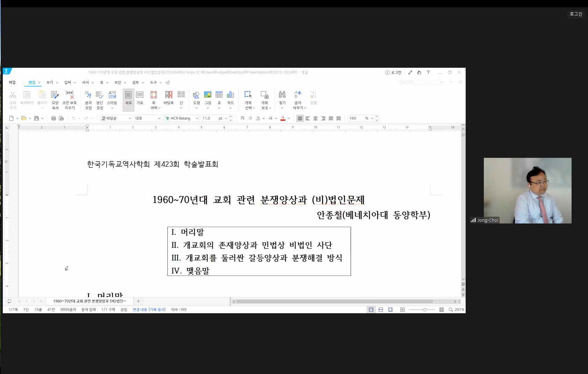
Task: Click 로그인 in Hangul title bar
Action: pyautogui.click(x=393, y=72)
